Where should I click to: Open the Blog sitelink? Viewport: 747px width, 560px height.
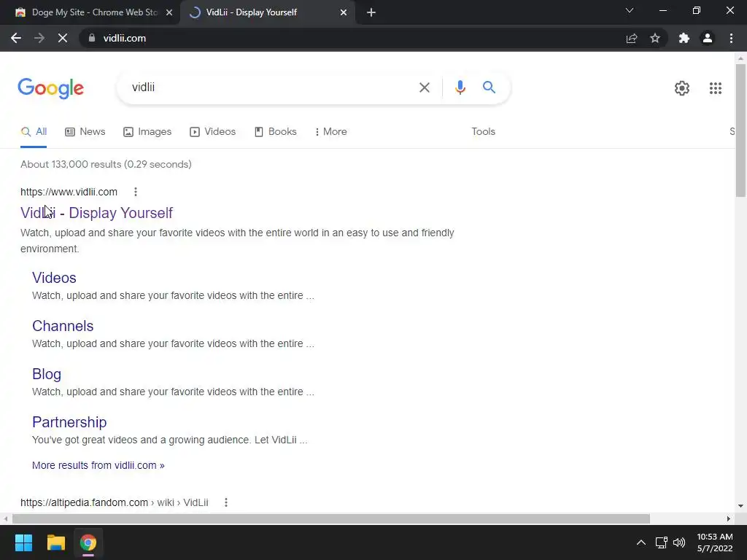pyautogui.click(x=47, y=374)
